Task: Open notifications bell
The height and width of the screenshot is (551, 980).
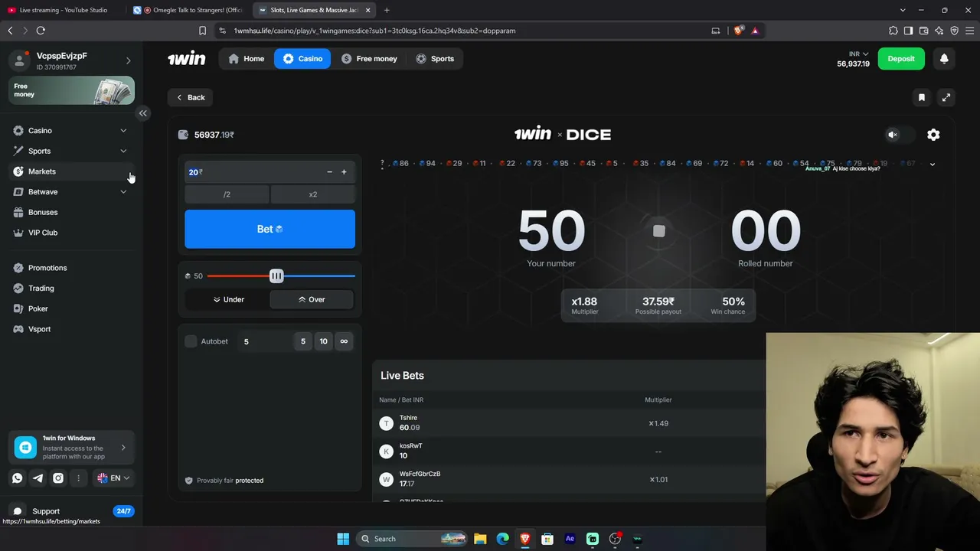Action: (x=944, y=59)
